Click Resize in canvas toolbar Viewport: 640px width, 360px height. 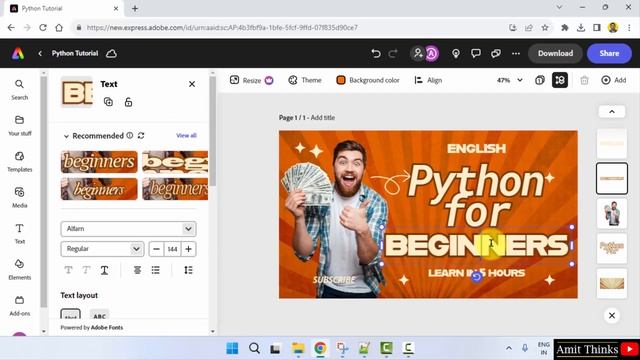pyautogui.click(x=251, y=80)
